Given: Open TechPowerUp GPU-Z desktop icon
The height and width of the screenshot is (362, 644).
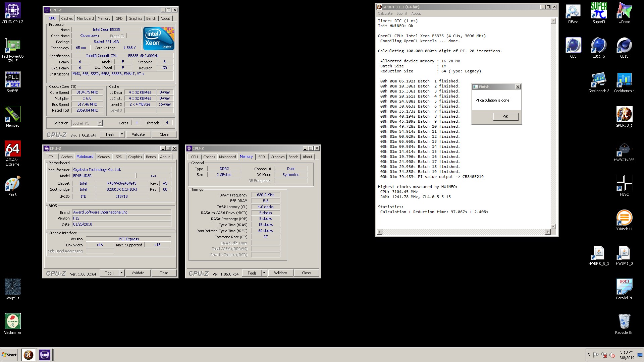Looking at the screenshot, I should coord(12,50).
